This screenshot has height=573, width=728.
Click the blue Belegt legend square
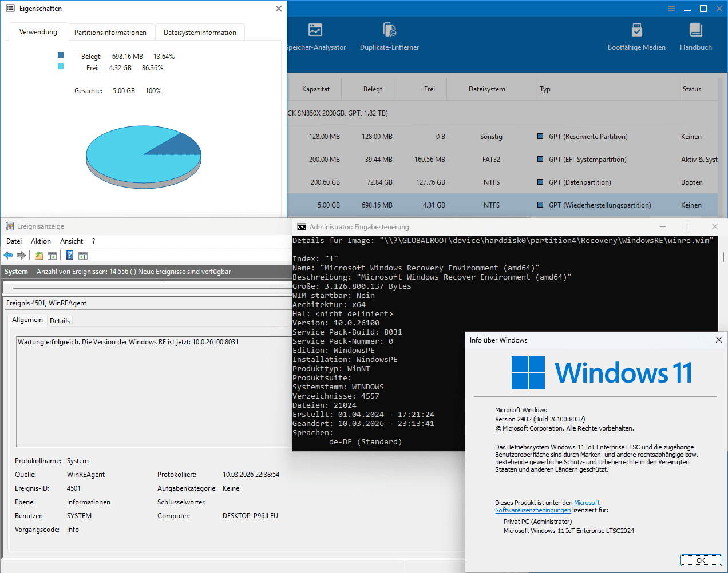61,55
